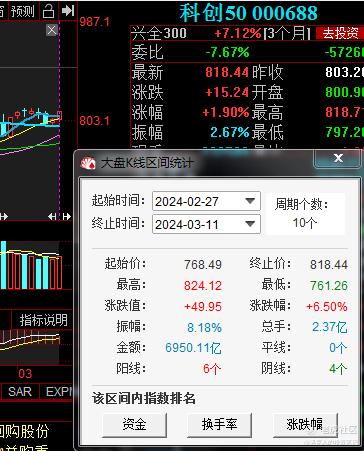Click the 换手率 ranking button
This screenshot has width=364, height=451.
click(x=219, y=425)
